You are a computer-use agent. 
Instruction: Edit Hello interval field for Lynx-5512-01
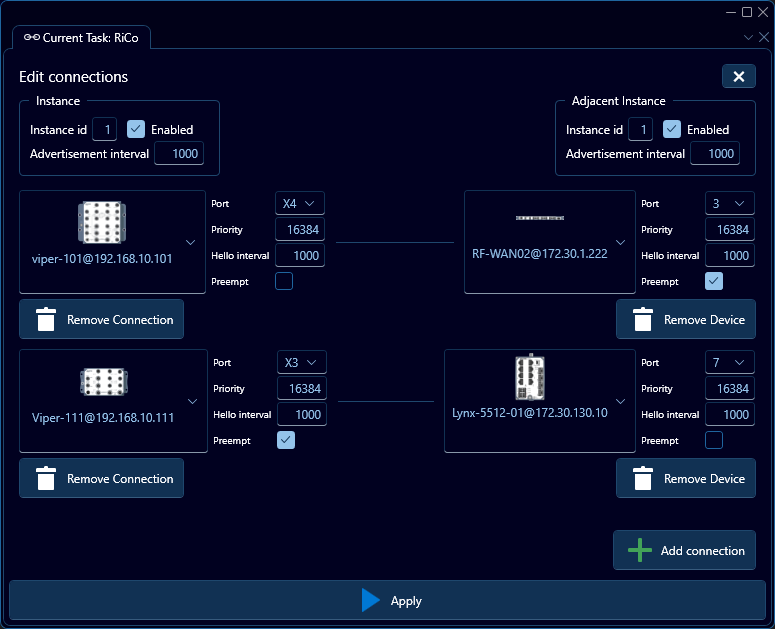pyautogui.click(x=730, y=415)
